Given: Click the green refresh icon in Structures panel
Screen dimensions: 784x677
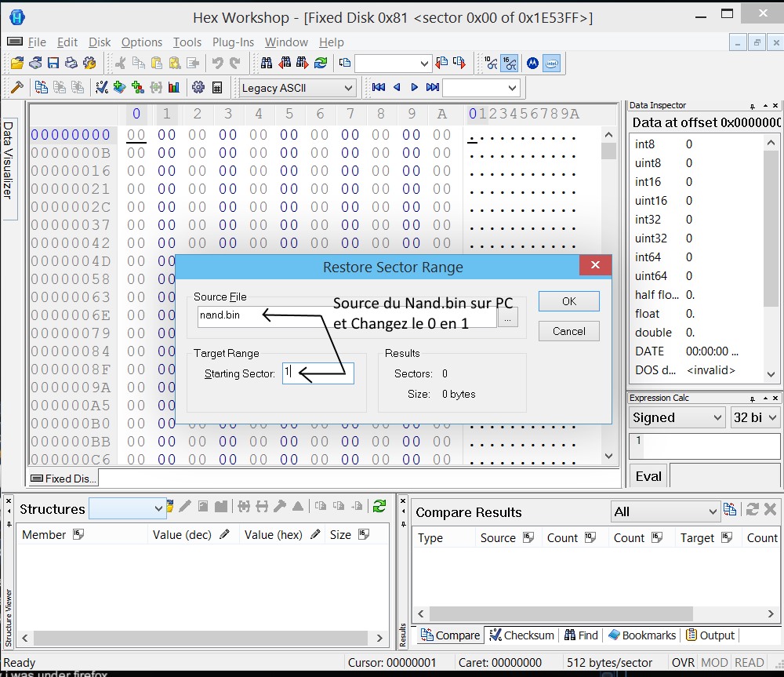Looking at the screenshot, I should 379,507.
